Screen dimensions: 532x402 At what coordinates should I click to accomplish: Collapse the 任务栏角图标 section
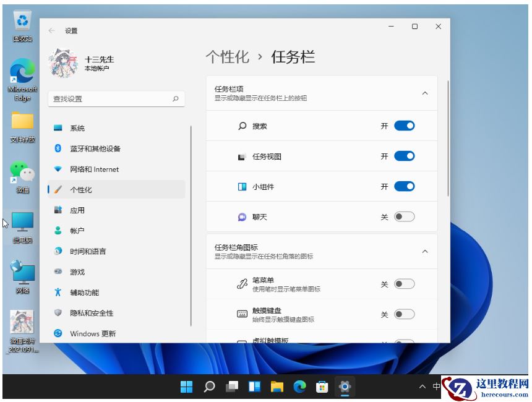pos(425,252)
